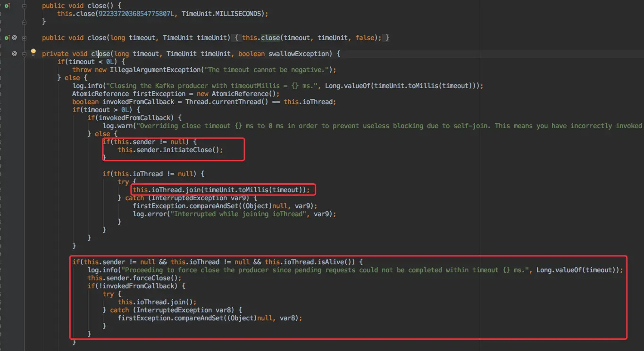The width and height of the screenshot is (644, 351).
Task: Click the @ gutter icon on public close(long timeout) line
Action: 15,38
